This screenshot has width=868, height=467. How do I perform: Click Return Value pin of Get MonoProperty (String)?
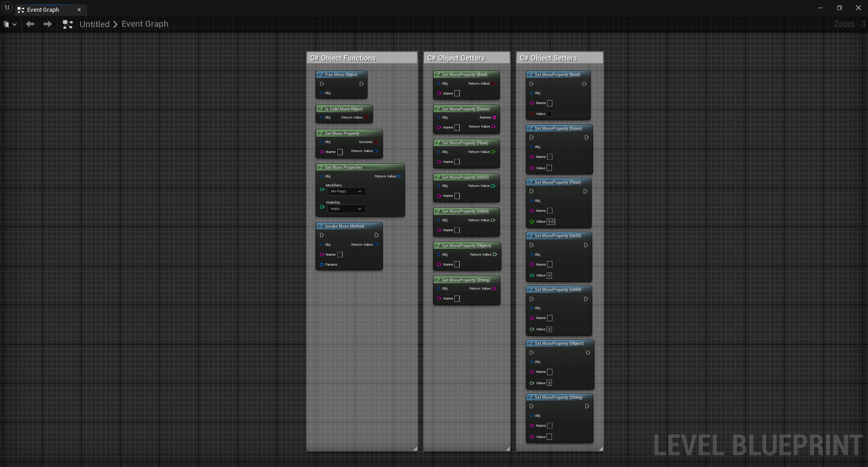[x=494, y=289]
